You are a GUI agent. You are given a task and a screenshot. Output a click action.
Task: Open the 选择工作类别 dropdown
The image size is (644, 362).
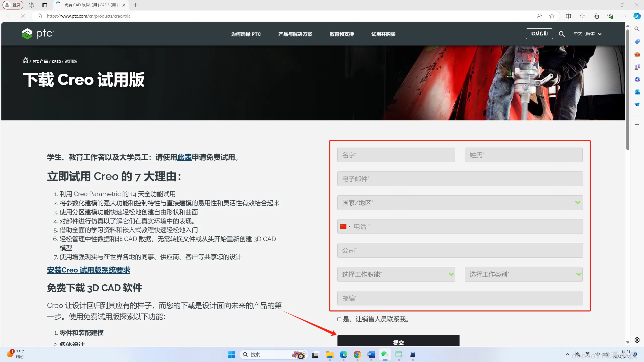click(523, 274)
